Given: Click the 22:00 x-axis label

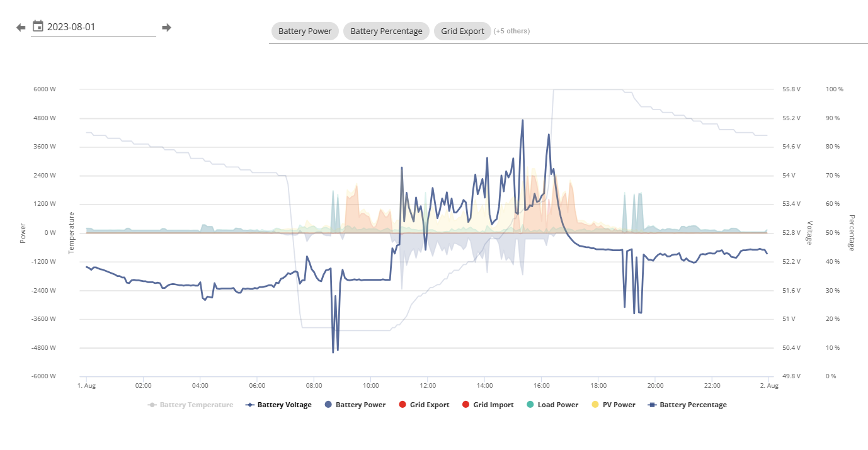Looking at the screenshot, I should tap(712, 385).
